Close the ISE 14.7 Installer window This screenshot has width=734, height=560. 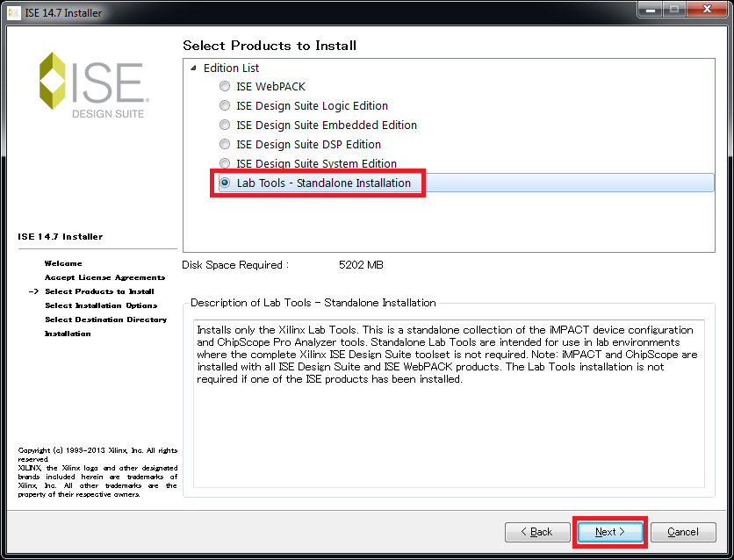(707, 10)
